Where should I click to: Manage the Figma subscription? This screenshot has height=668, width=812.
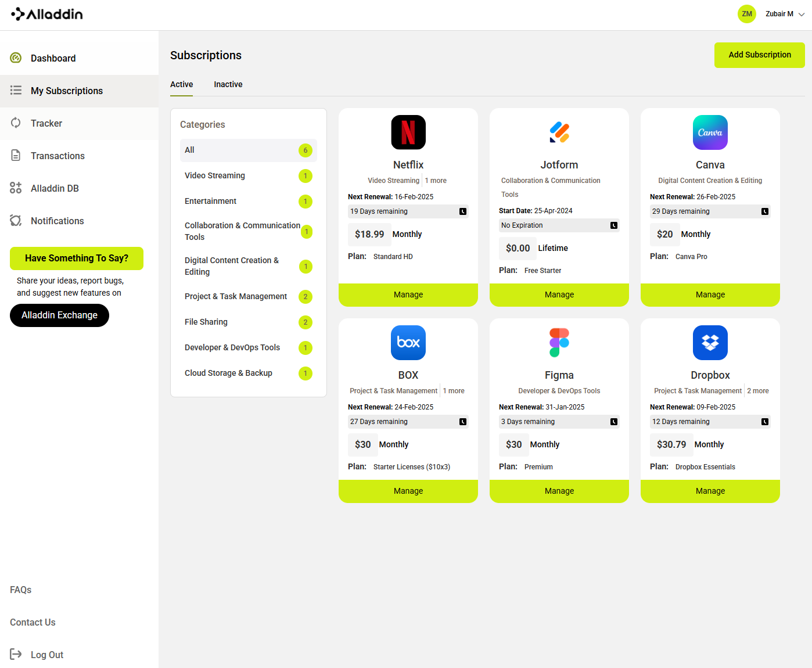pos(559,491)
